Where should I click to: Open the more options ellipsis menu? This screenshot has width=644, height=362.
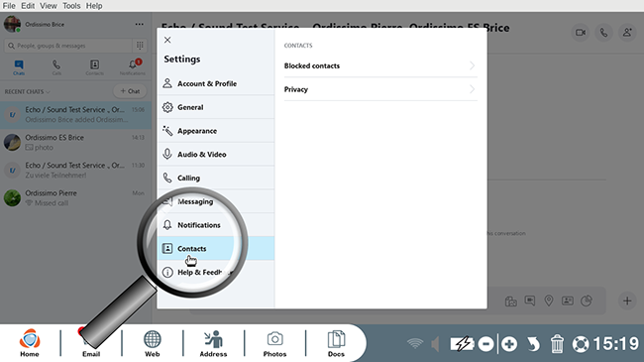point(140,24)
